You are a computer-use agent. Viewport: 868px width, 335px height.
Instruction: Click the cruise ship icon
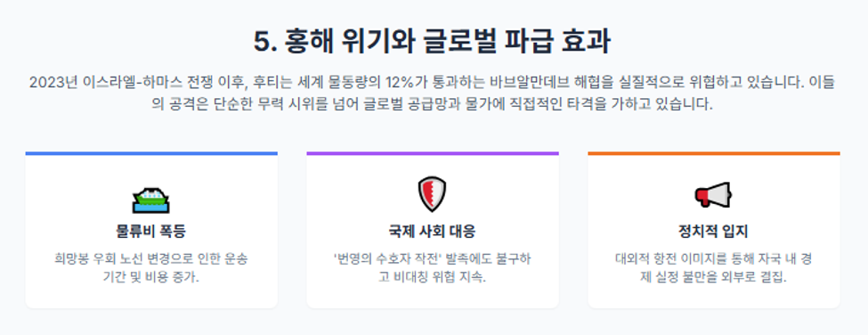pyautogui.click(x=151, y=200)
